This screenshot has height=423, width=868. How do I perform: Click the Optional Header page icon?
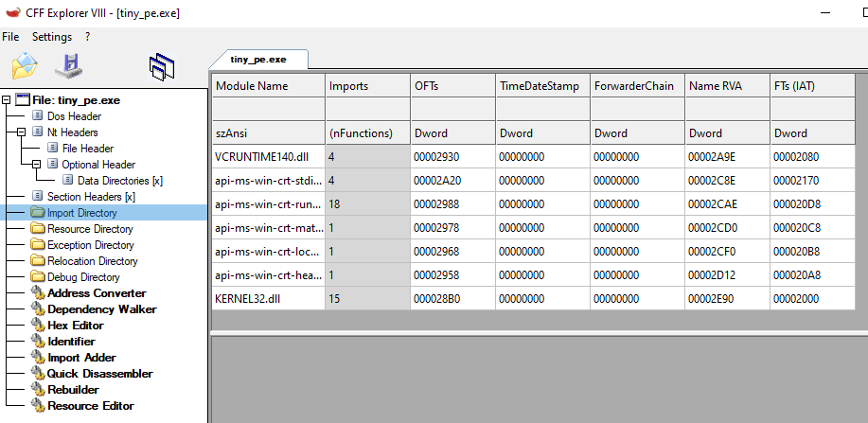53,164
